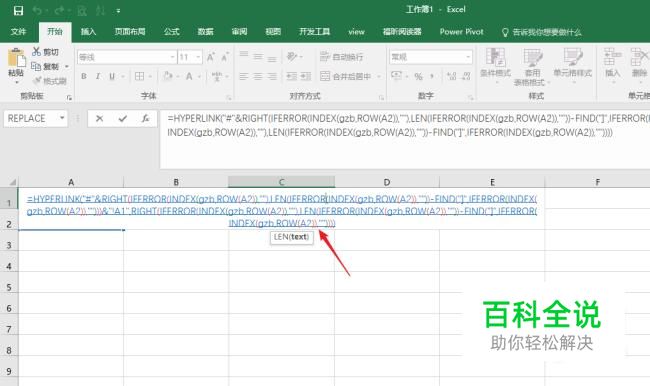Switch to the 数据 tab
This screenshot has height=386, width=650.
click(x=205, y=32)
